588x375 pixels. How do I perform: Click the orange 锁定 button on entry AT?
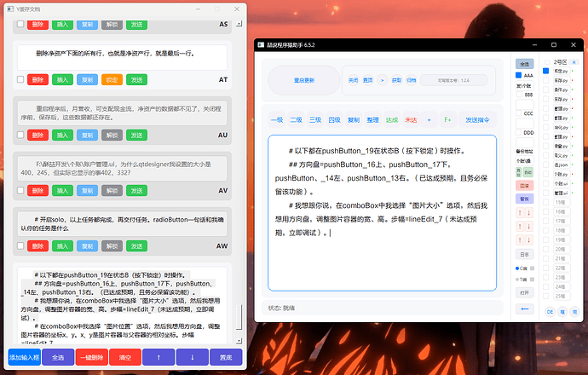click(x=112, y=79)
